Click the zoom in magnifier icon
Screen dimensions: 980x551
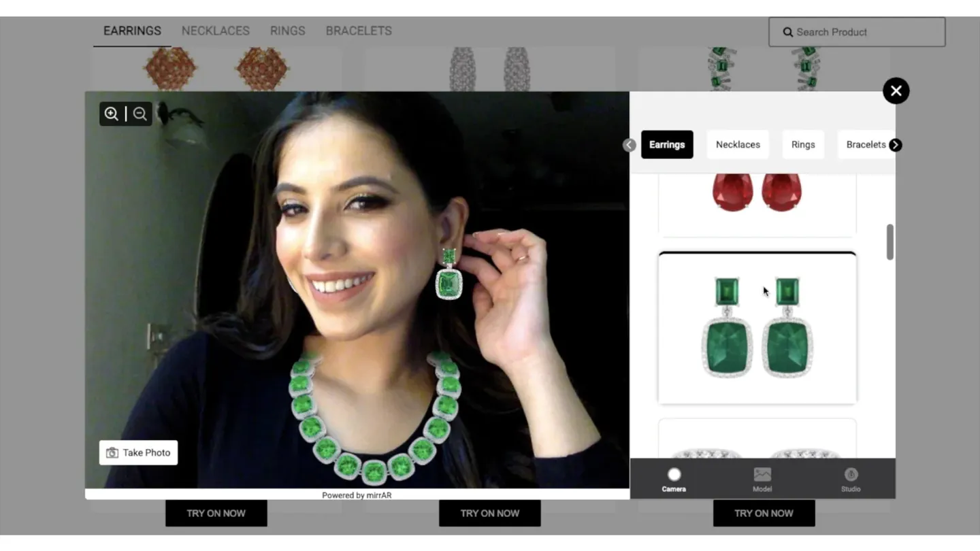(x=112, y=114)
